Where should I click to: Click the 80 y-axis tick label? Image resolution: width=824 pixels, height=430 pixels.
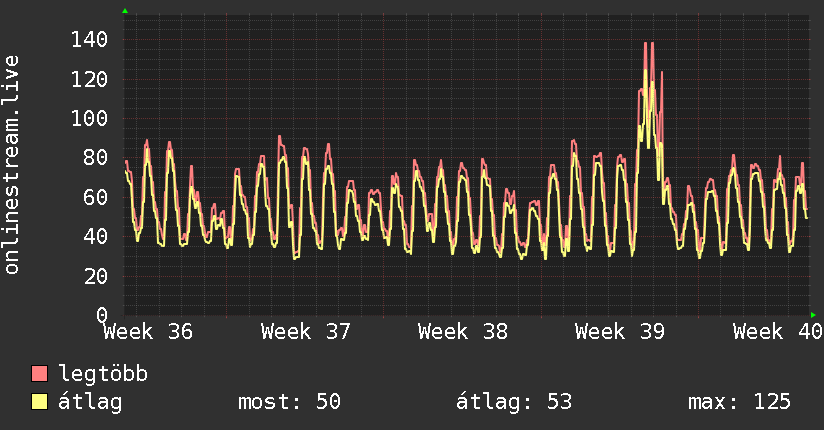coord(96,157)
